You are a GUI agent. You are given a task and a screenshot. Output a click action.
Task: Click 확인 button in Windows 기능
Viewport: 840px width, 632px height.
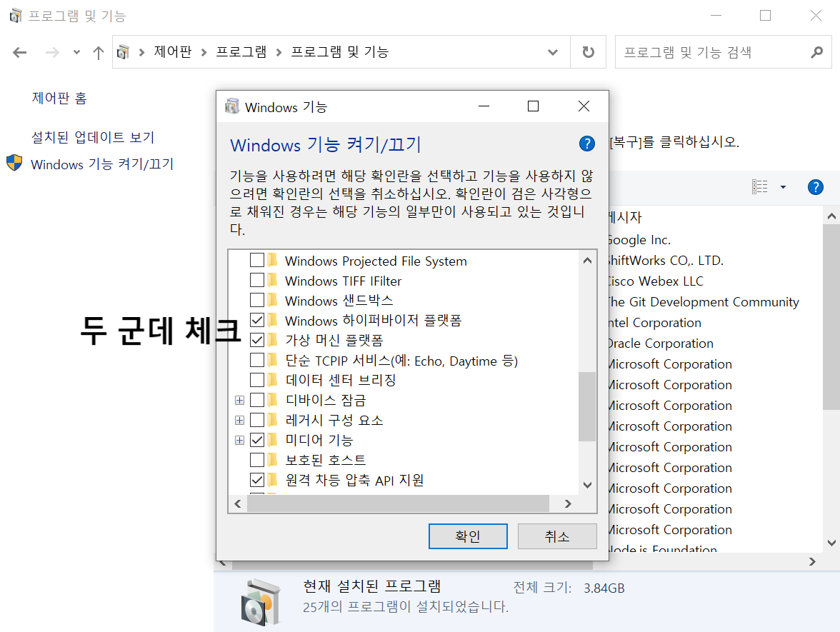tap(468, 536)
